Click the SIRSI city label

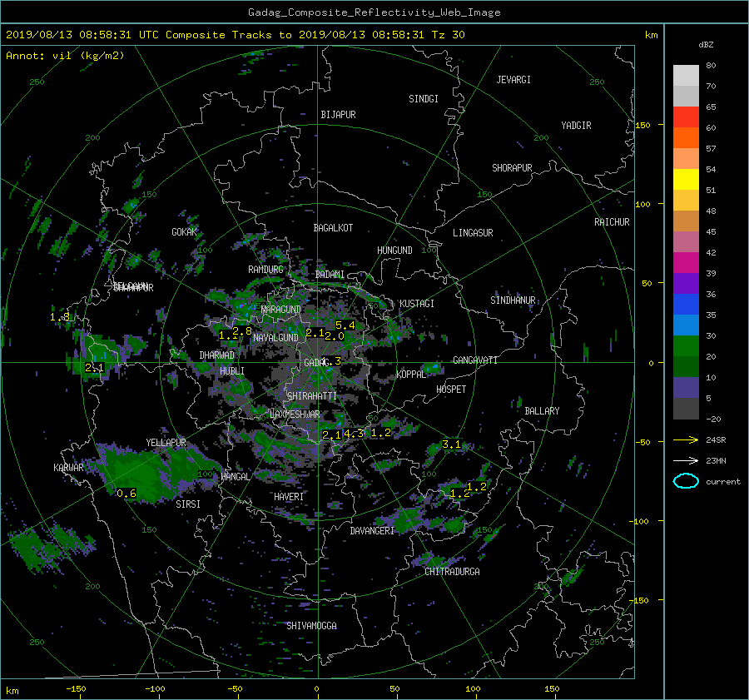click(x=188, y=504)
